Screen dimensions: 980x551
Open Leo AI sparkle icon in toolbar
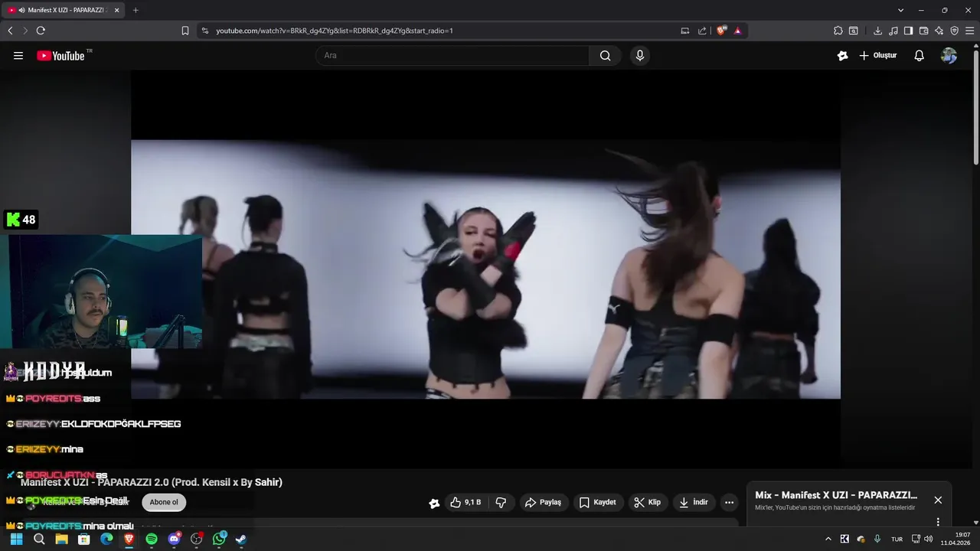(939, 31)
